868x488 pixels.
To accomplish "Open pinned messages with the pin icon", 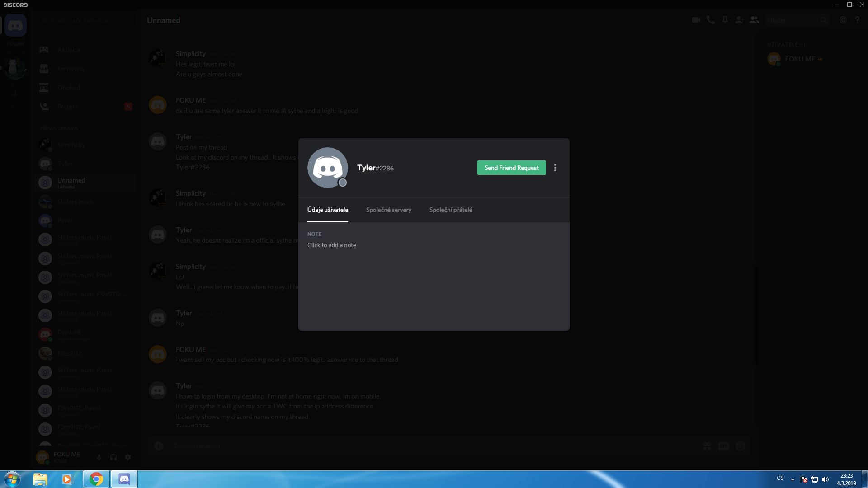I will click(725, 20).
